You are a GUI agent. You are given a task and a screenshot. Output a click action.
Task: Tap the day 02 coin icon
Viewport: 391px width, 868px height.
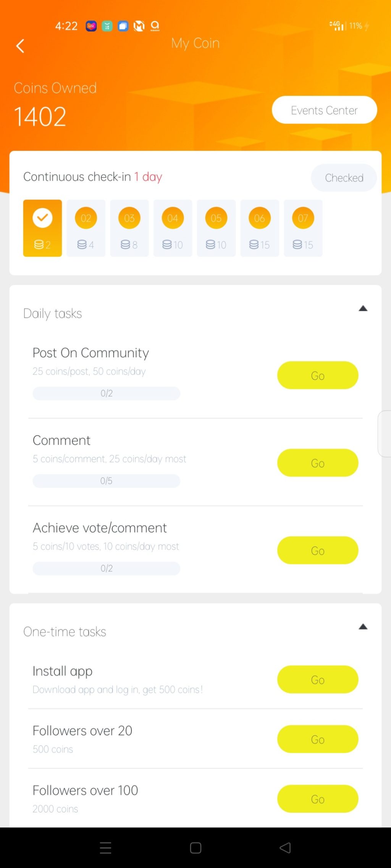point(86,219)
